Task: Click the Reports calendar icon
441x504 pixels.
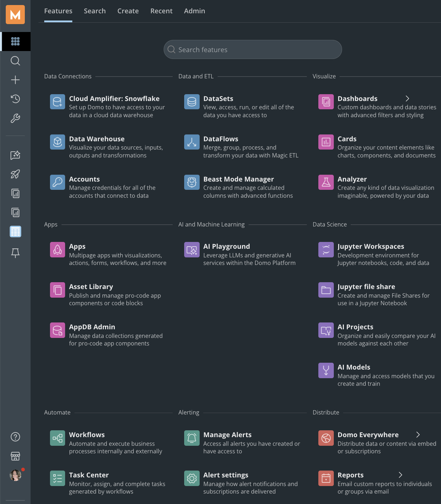Action: [326, 478]
